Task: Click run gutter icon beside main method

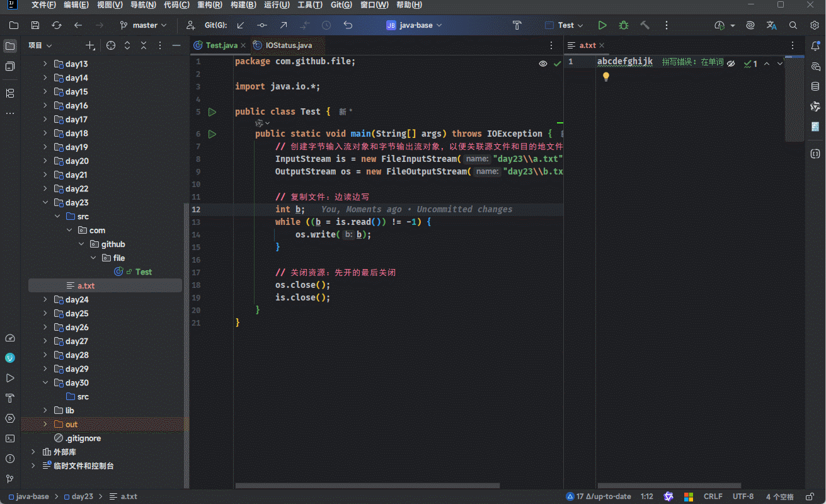Action: [212, 134]
